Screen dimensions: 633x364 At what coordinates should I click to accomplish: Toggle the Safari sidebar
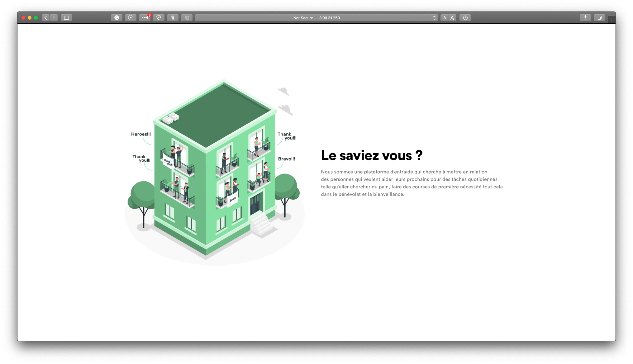66,18
